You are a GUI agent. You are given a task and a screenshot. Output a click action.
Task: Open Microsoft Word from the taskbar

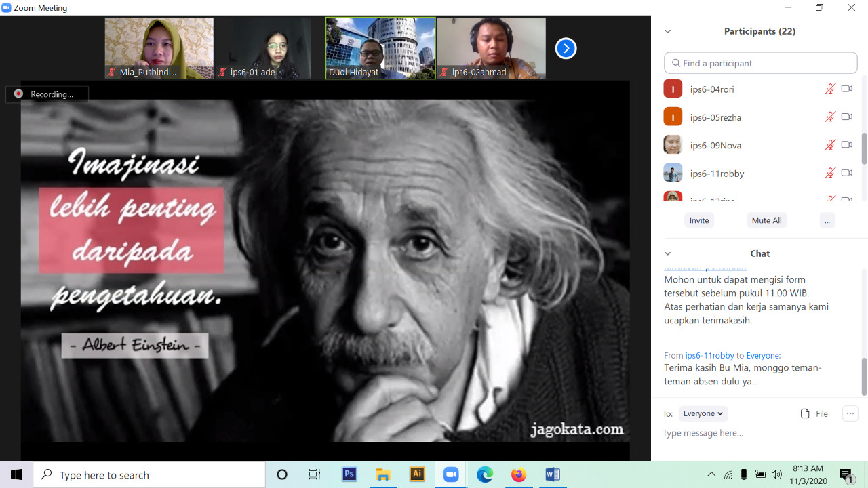(x=553, y=474)
